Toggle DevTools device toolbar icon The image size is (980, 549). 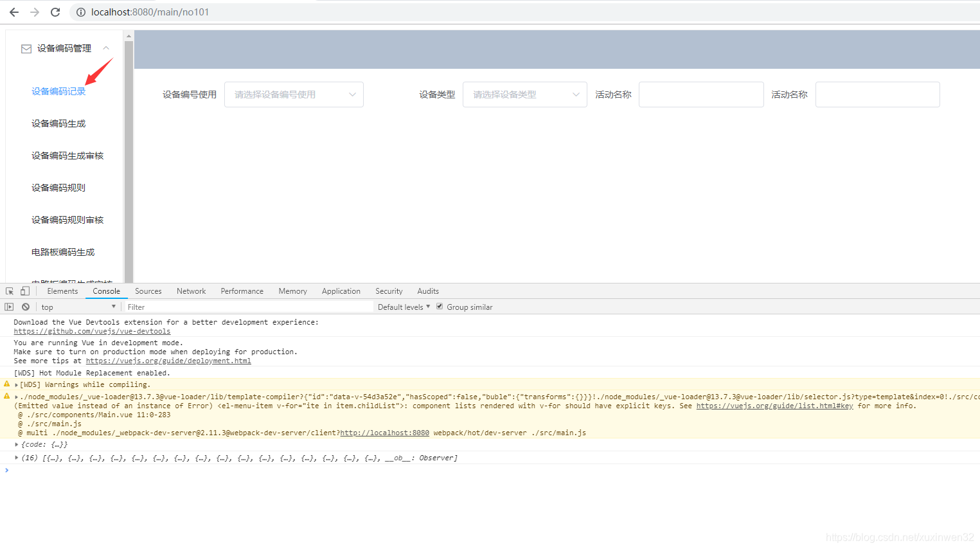[x=25, y=291]
